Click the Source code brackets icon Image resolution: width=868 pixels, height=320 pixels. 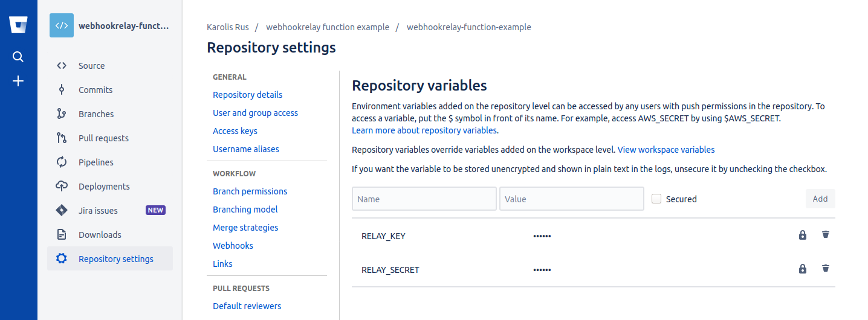click(x=62, y=66)
